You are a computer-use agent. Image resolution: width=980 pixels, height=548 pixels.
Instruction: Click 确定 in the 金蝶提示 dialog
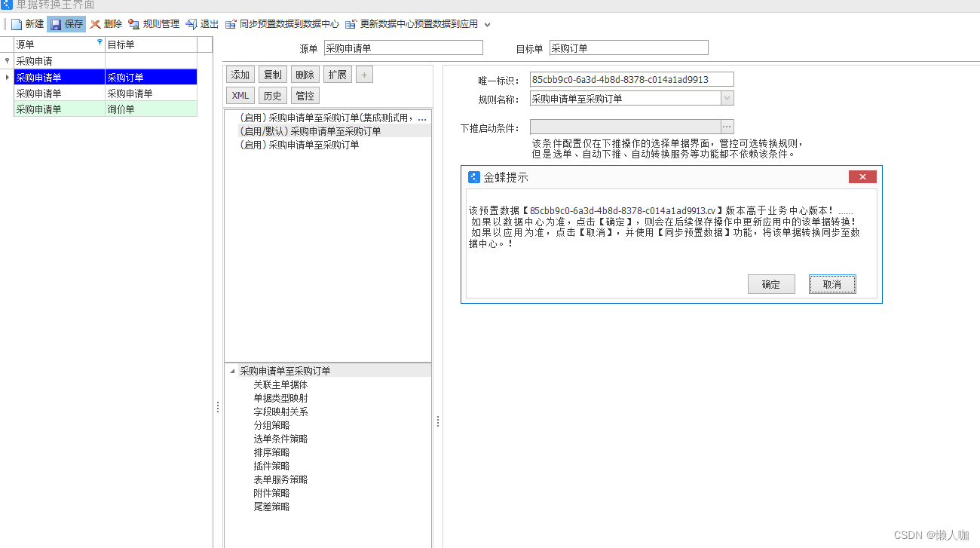click(x=771, y=284)
